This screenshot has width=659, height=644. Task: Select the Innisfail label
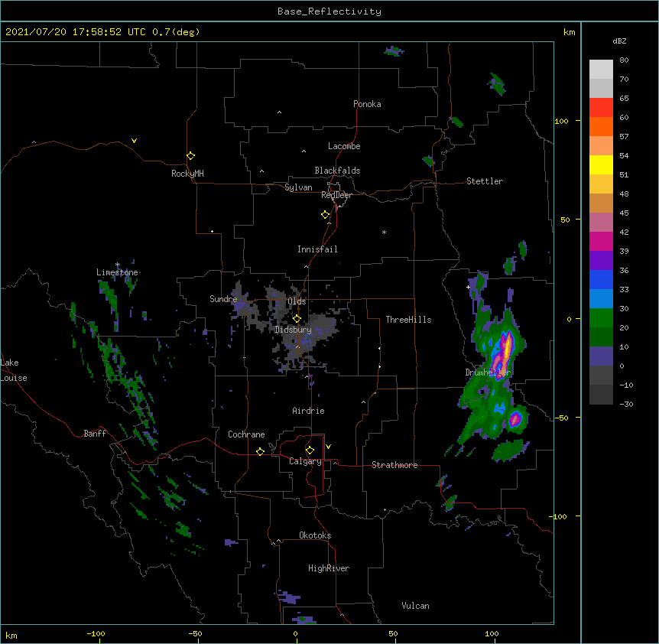coord(317,249)
